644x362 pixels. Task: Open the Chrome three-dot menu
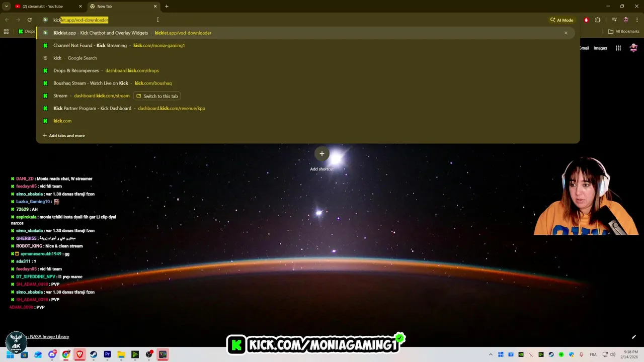636,20
